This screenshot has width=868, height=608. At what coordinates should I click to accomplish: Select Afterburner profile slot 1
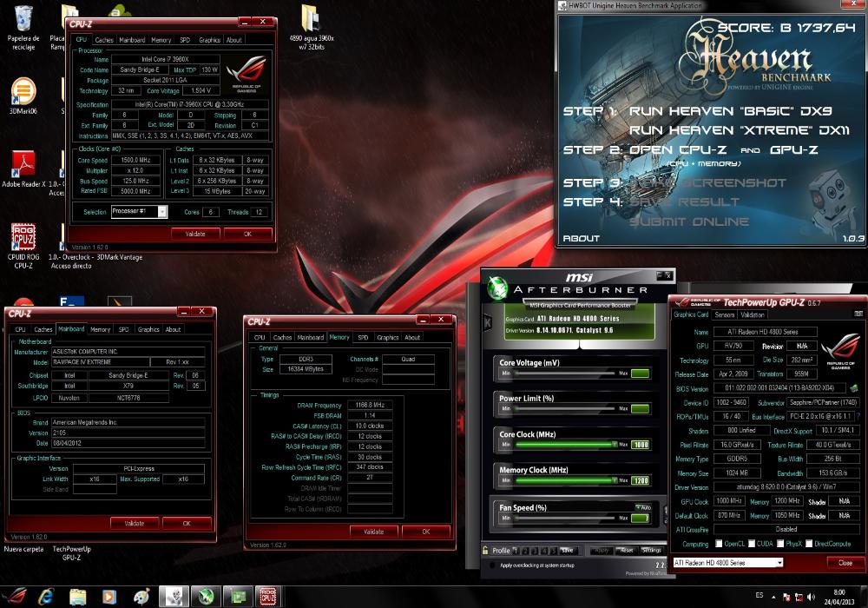(x=515, y=551)
